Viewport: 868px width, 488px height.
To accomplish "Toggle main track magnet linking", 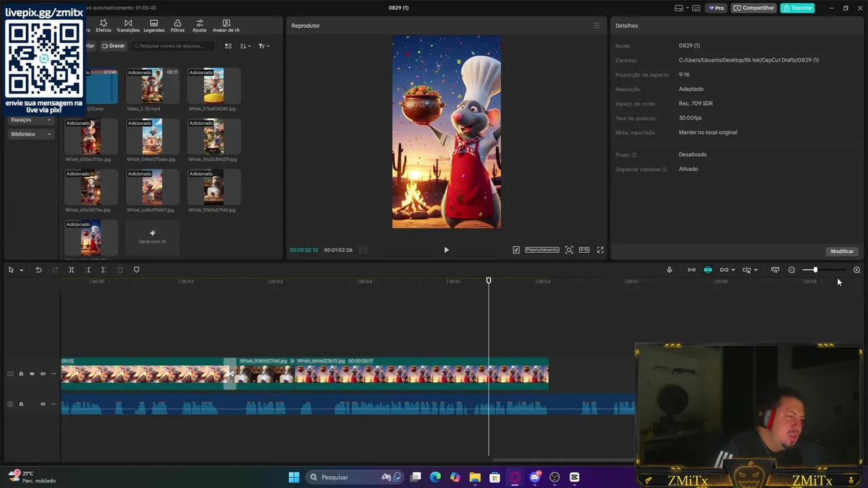I will (691, 270).
